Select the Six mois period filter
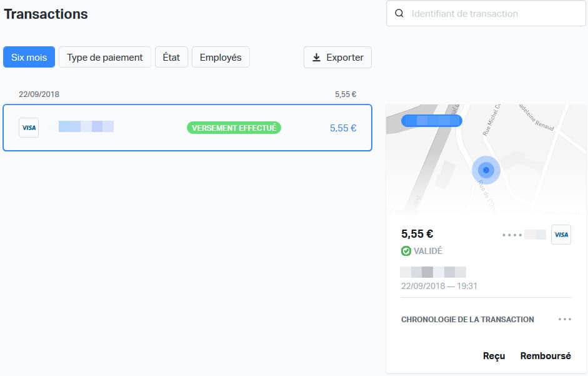The width and height of the screenshot is (588, 376). (29, 57)
